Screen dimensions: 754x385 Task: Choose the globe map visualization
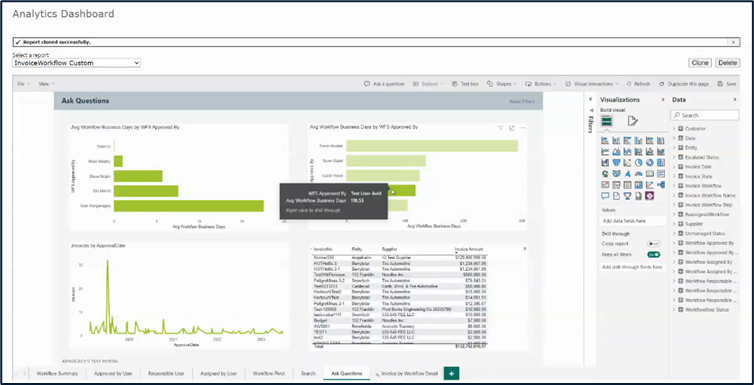click(605, 174)
